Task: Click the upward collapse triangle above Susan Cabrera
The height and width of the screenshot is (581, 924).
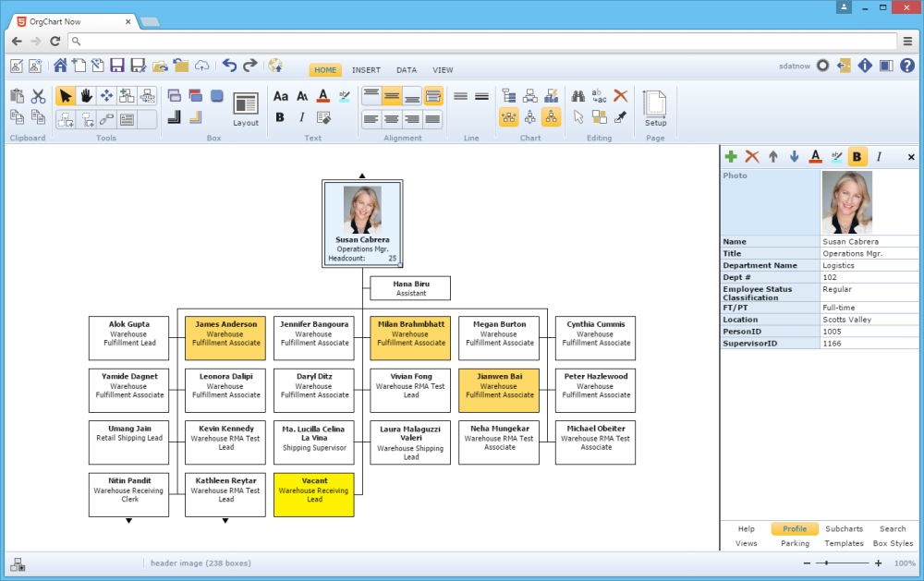Action: point(362,175)
